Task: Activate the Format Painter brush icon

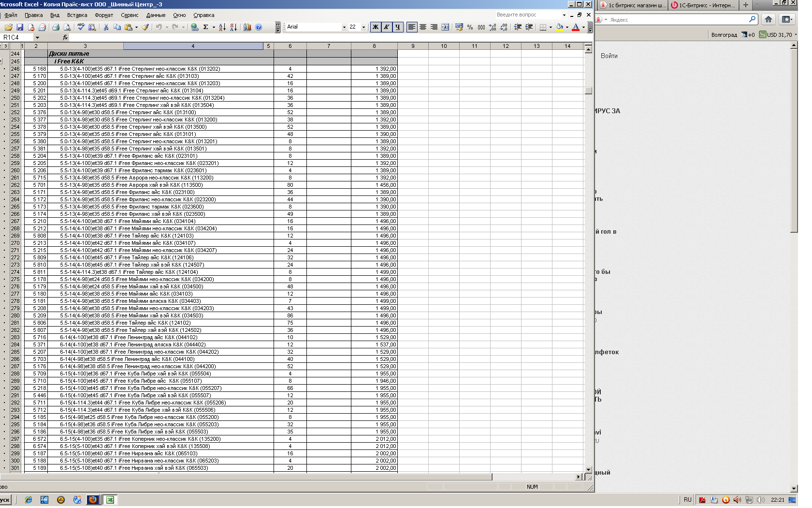Action: pos(145,27)
